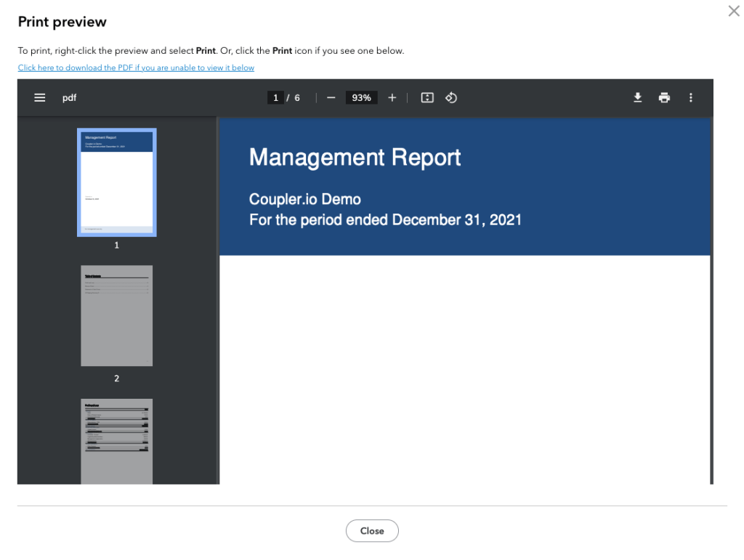This screenshot has height=560, width=744.
Task: Expand more PDF options with the vertical dots
Action: click(691, 97)
